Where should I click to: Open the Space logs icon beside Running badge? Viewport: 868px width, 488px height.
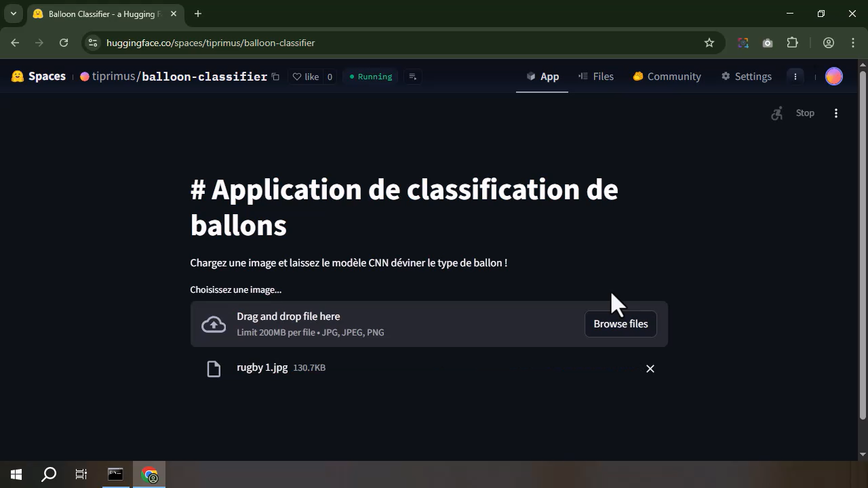click(x=412, y=77)
